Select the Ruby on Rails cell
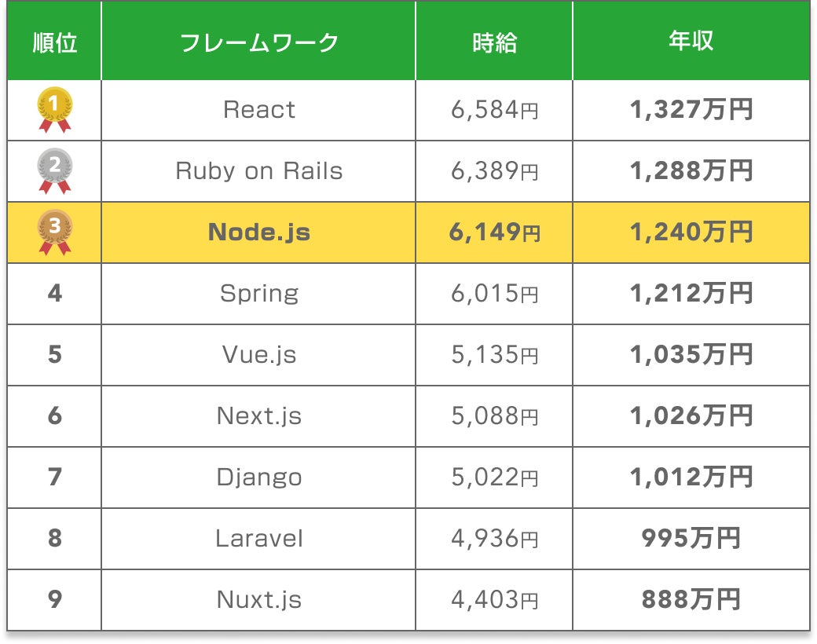 pos(259,171)
